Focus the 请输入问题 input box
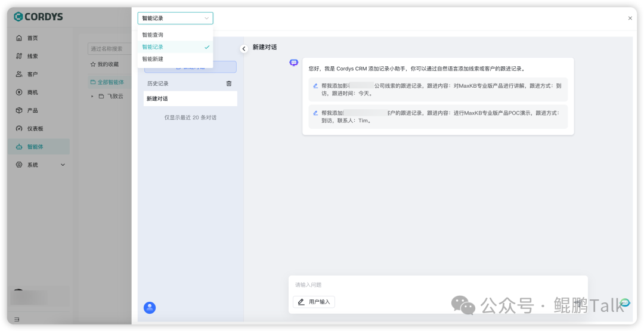Screen dimensions: 644x331 point(438,284)
